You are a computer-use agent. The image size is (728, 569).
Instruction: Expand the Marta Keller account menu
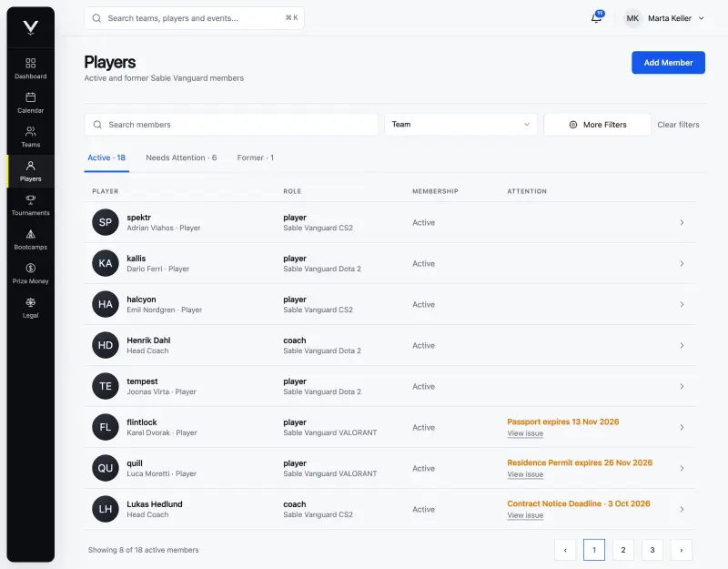(701, 18)
